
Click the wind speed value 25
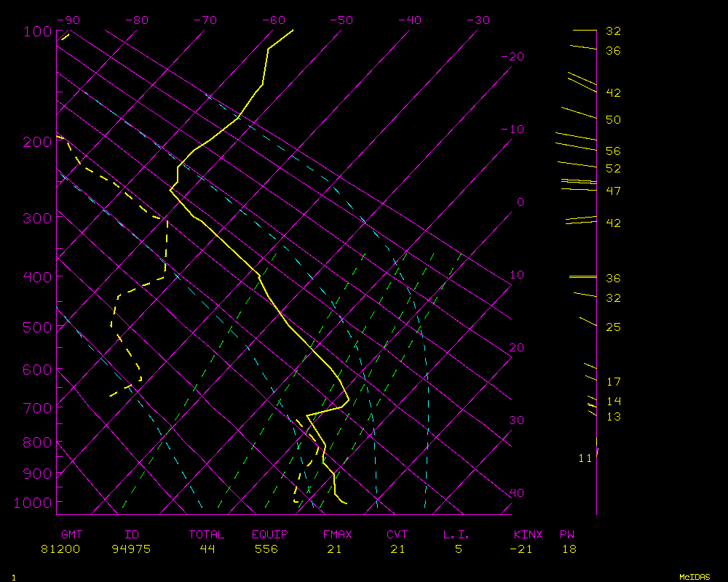coord(613,327)
